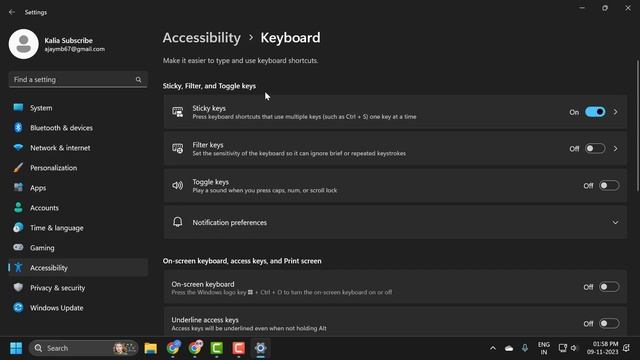Open Privacy & security settings

point(78,288)
